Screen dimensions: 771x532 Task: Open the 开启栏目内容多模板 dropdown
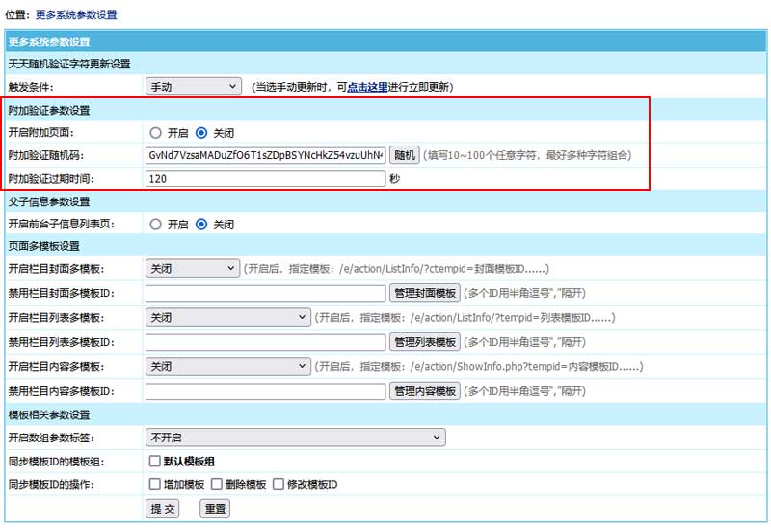coord(226,367)
